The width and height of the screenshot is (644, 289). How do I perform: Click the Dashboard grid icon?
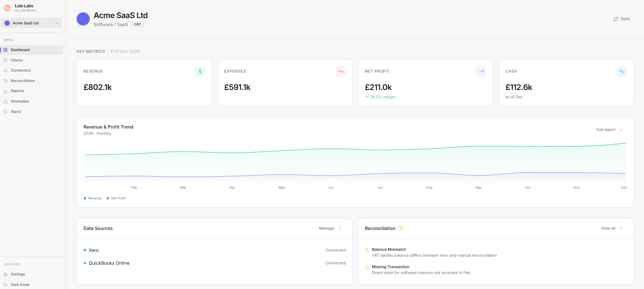point(6,50)
